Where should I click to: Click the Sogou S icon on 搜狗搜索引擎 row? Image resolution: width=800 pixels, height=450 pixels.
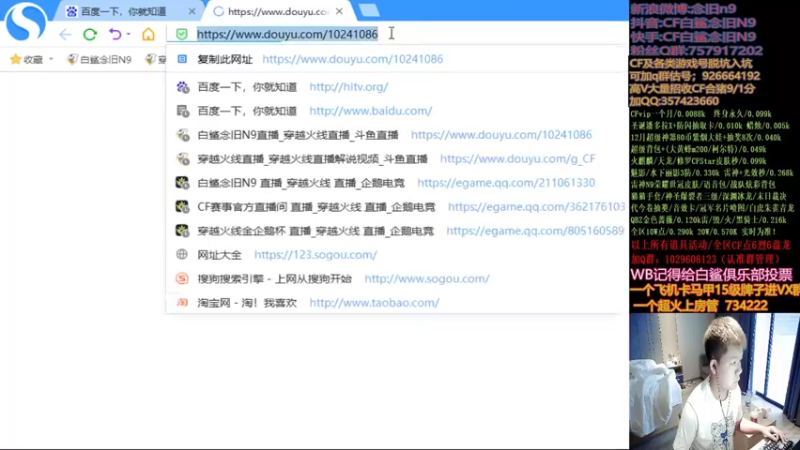(x=182, y=279)
